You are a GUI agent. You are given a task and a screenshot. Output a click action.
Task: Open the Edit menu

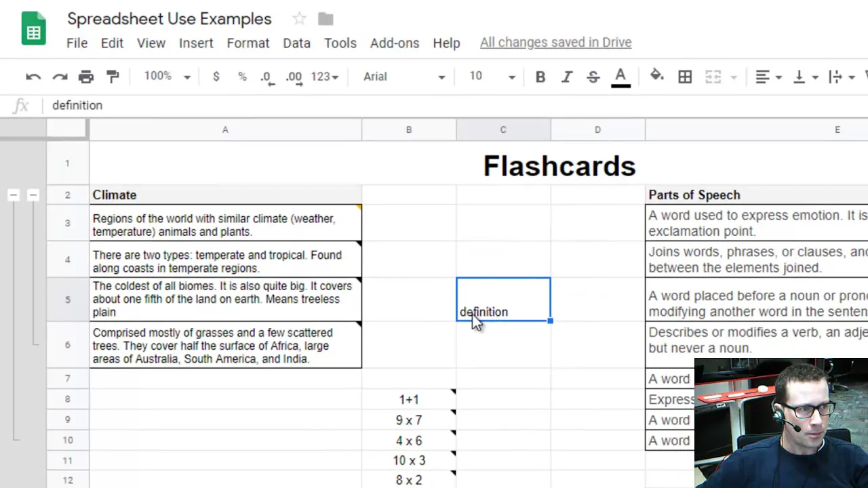click(x=112, y=43)
